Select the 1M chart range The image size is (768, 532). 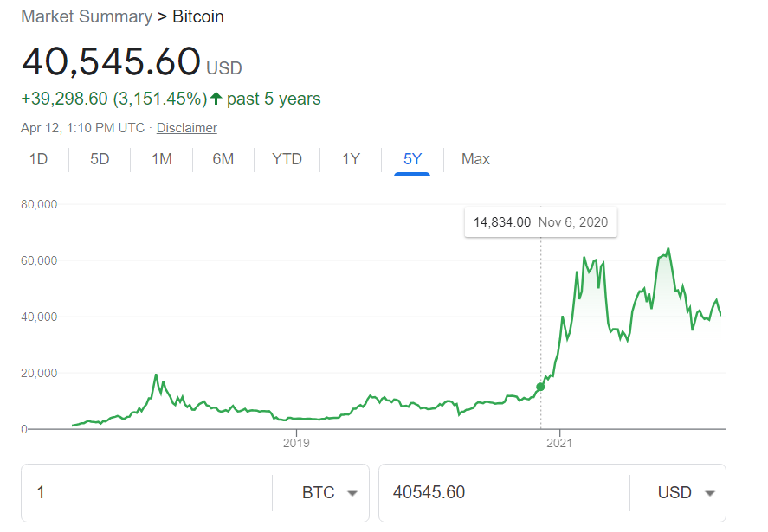pyautogui.click(x=162, y=159)
